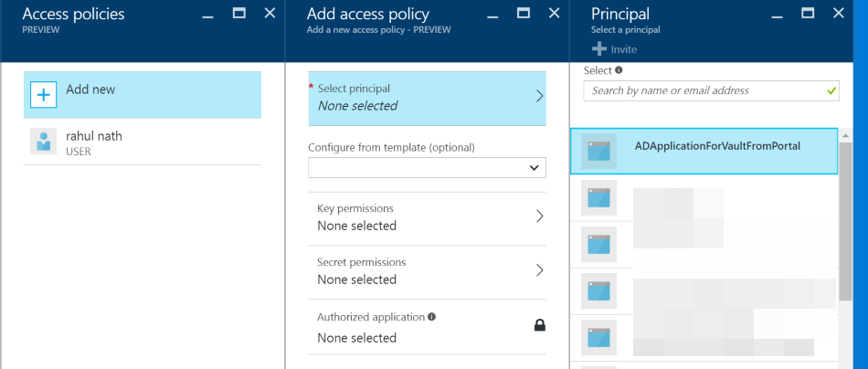Image resolution: width=868 pixels, height=369 pixels.
Task: Click the lock icon on Authorized application row
Action: click(x=539, y=326)
